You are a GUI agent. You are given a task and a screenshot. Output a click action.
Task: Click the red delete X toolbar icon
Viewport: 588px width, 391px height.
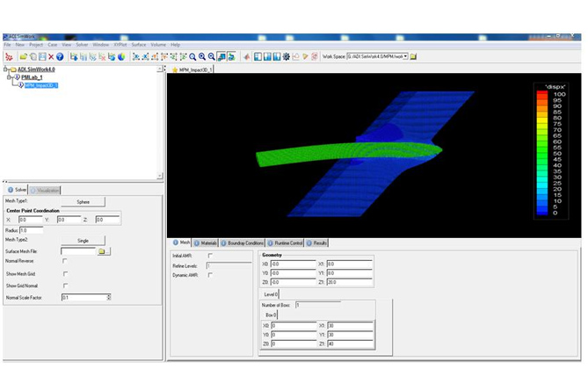(51, 57)
